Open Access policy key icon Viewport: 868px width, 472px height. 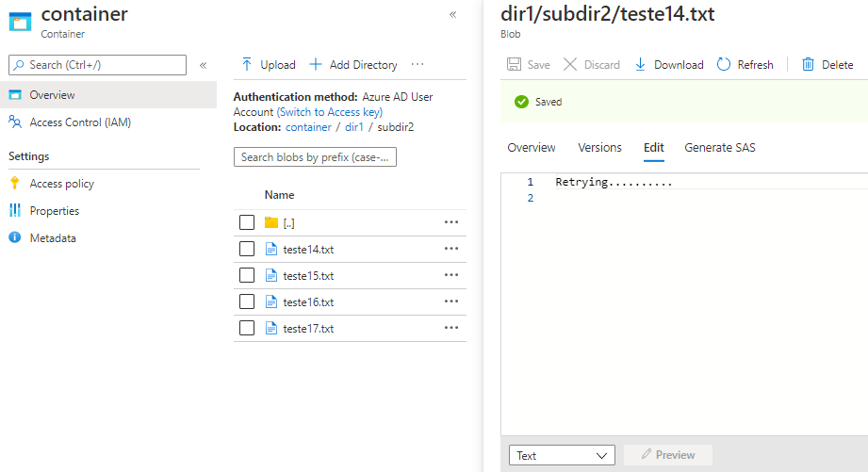pos(15,183)
